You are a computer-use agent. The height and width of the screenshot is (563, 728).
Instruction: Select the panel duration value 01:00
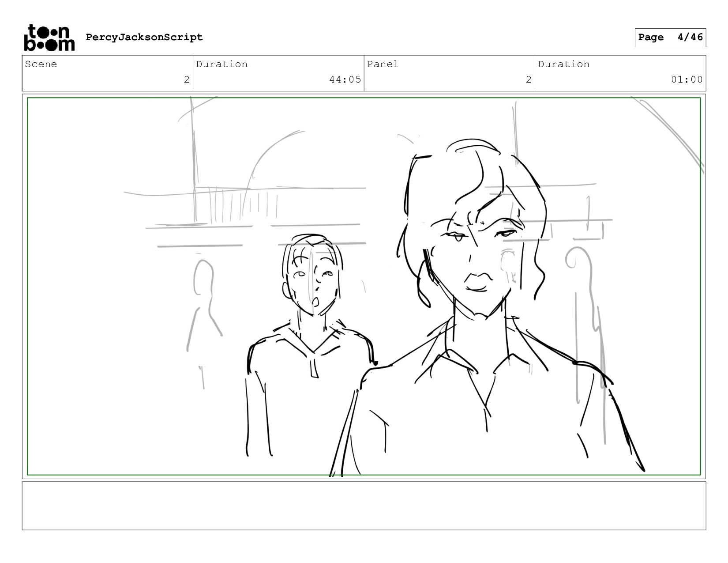687,79
